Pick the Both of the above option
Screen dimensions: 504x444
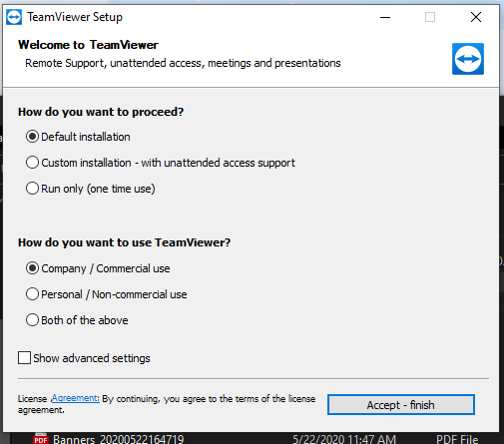coord(32,320)
